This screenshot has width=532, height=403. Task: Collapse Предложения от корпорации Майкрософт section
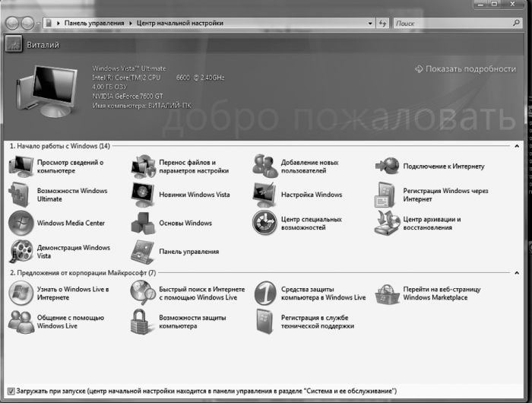point(517,272)
